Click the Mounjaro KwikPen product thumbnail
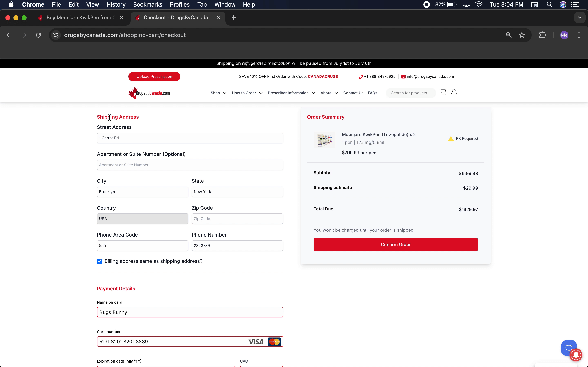This screenshot has width=588, height=367. coord(324,140)
